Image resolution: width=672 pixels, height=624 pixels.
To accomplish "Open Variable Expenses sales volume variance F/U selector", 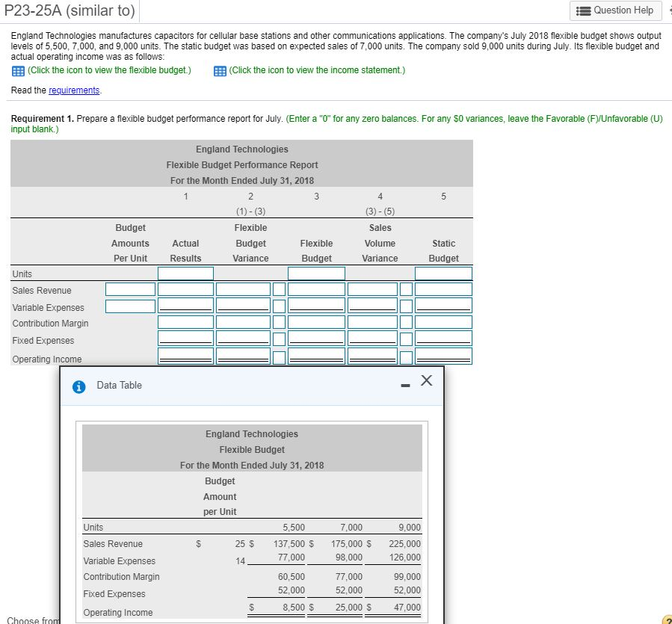I will click(407, 306).
